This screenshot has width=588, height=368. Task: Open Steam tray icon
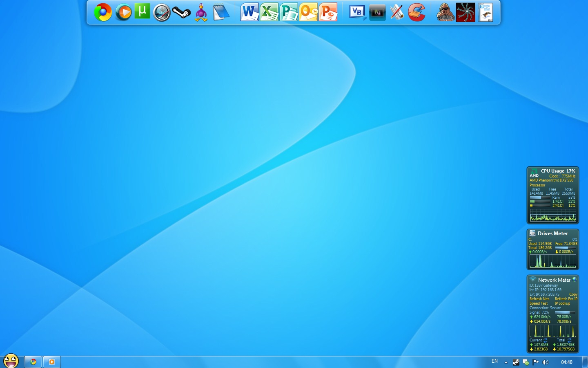pyautogui.click(x=516, y=362)
